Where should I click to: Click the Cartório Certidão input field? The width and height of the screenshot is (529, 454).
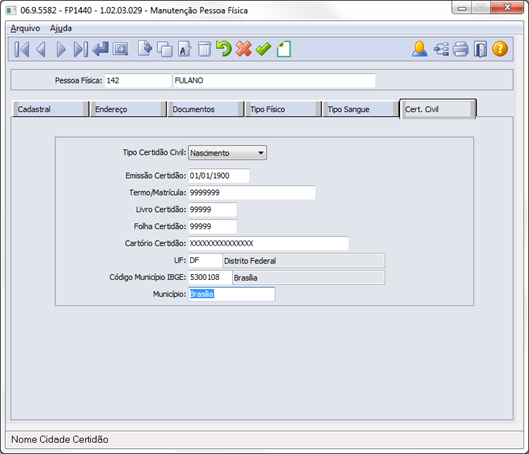point(269,243)
